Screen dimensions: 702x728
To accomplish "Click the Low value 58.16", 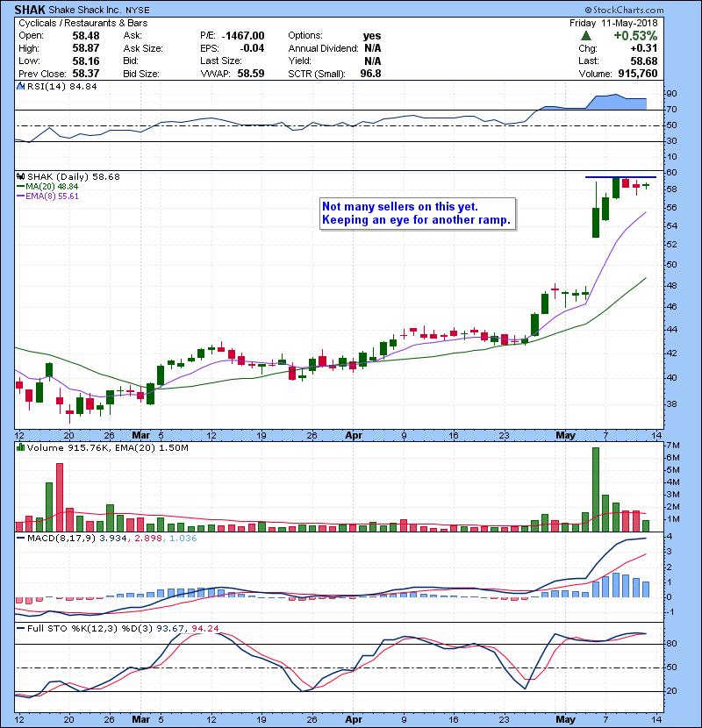I will [x=85, y=61].
